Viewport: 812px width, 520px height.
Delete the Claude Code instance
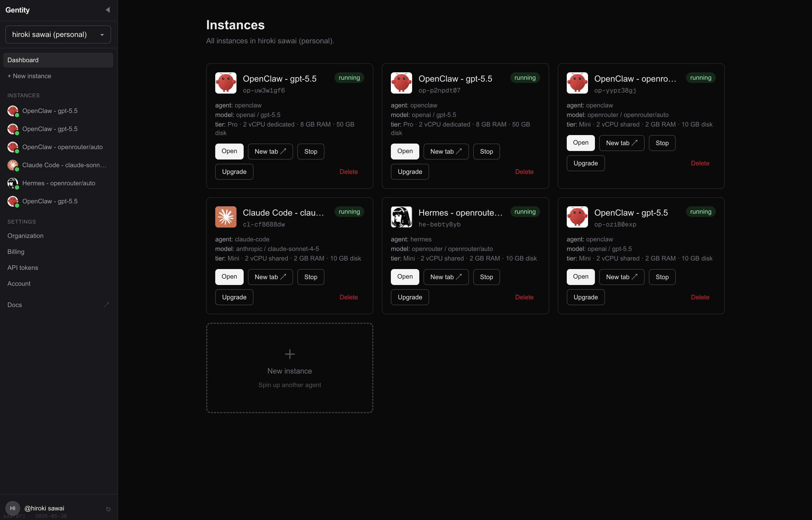pos(349,297)
